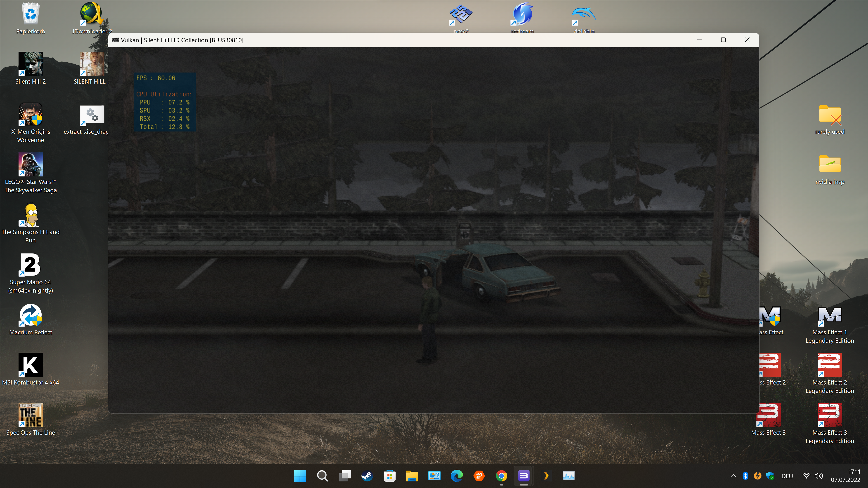Click the taskbar Search button
The height and width of the screenshot is (488, 868).
[322, 476]
